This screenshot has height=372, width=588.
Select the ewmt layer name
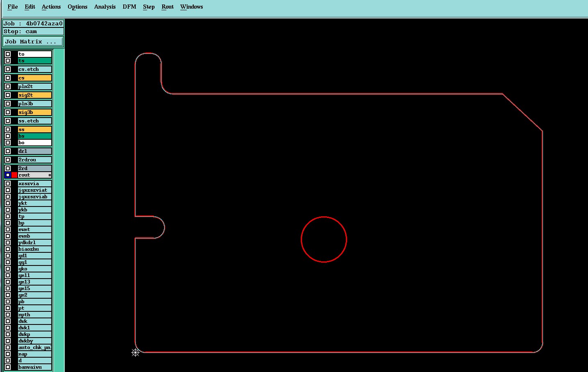[x=35, y=229]
